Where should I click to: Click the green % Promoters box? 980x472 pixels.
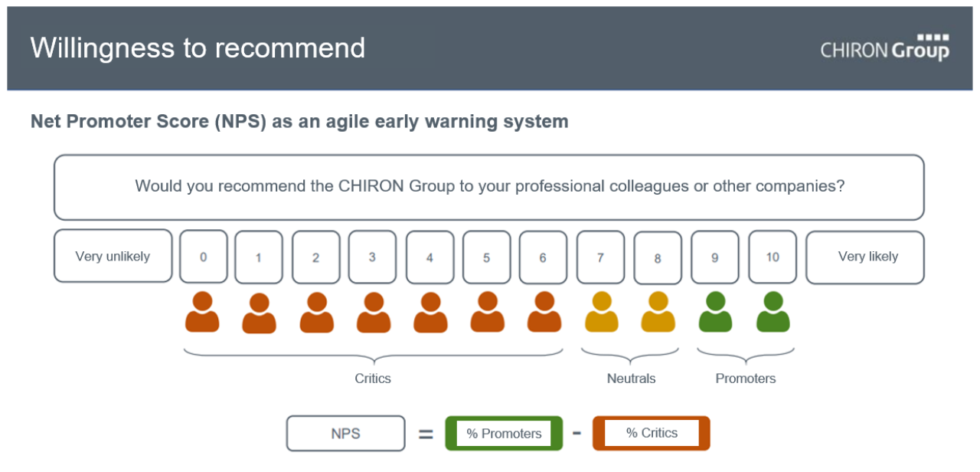point(504,433)
